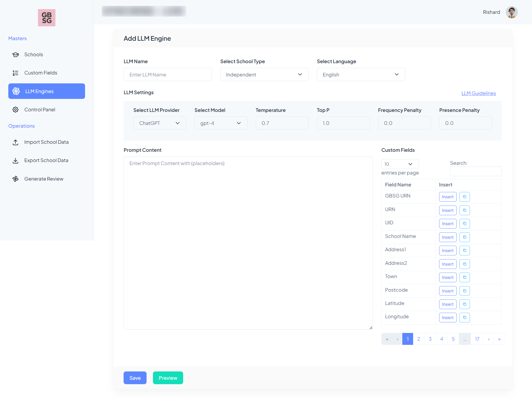Image resolution: width=532 pixels, height=408 pixels.
Task: Open the LLM Provider dropdown
Action: [x=160, y=123]
